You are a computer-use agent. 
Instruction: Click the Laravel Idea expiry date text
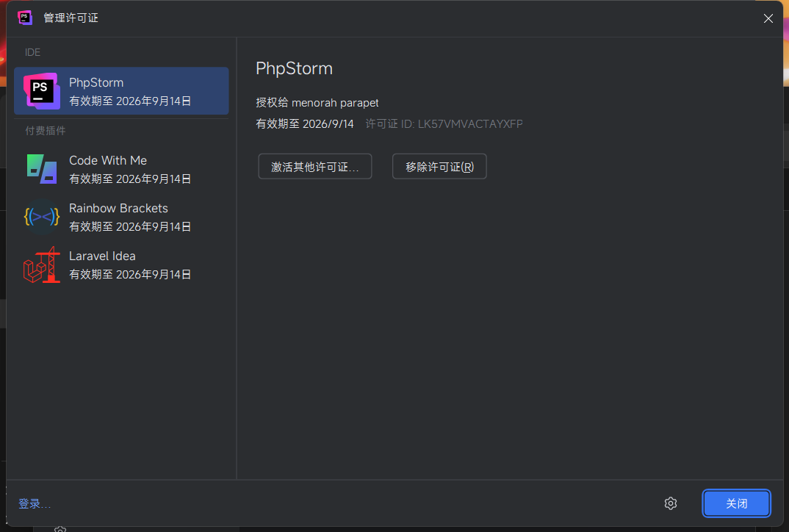(x=130, y=274)
